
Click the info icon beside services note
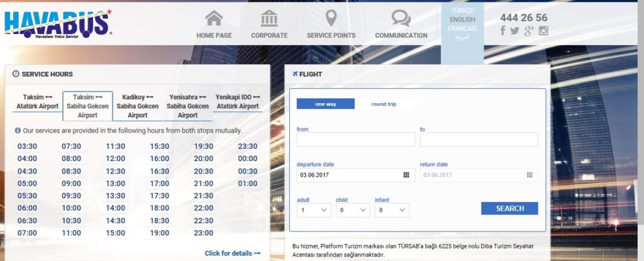(x=18, y=131)
